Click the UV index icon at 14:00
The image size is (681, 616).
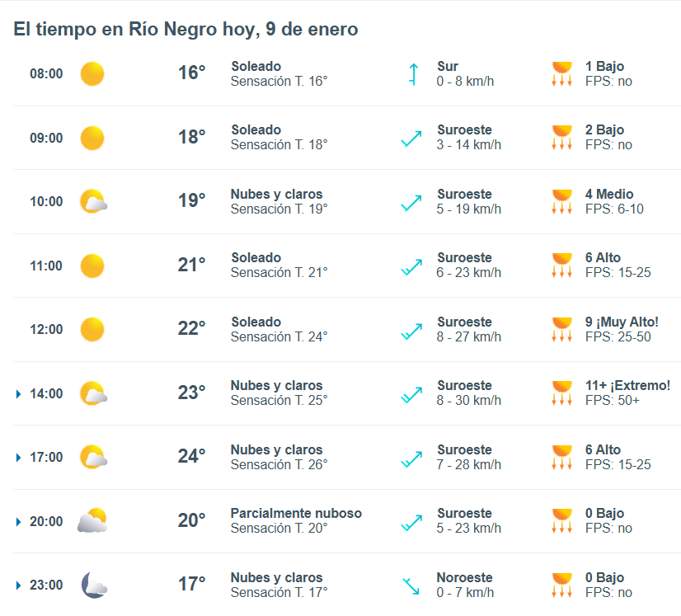[561, 393]
